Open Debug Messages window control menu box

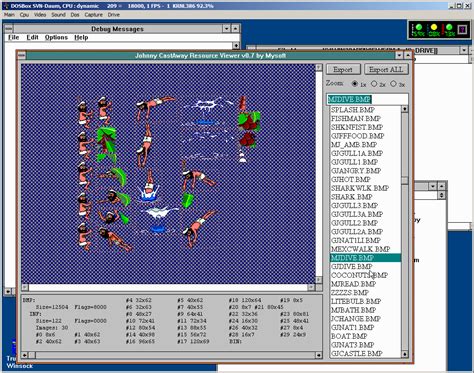(x=9, y=29)
